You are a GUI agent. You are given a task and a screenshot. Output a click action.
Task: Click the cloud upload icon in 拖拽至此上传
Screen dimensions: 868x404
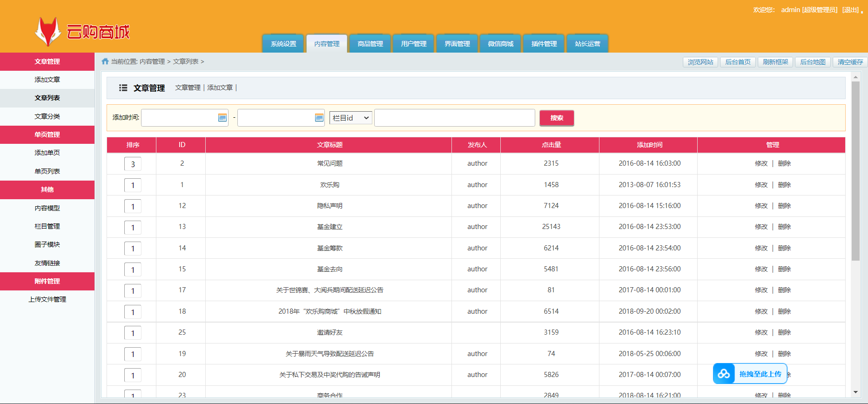pos(724,374)
